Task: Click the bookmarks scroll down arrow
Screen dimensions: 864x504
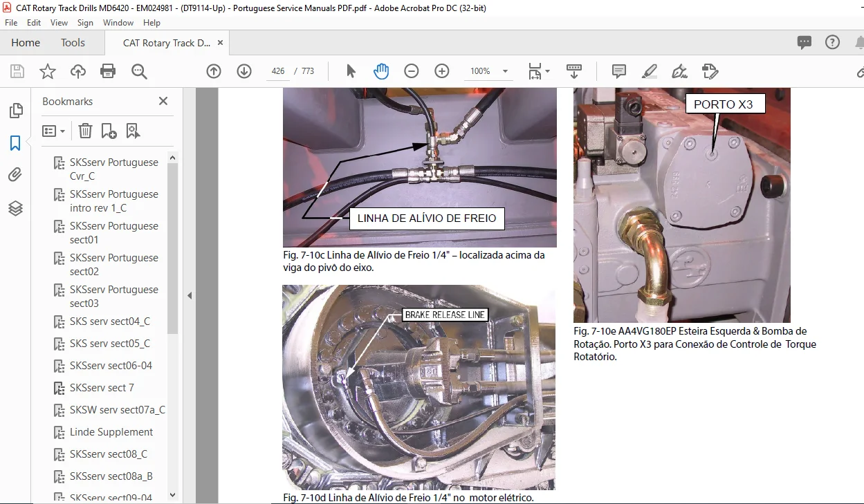Action: point(173,495)
